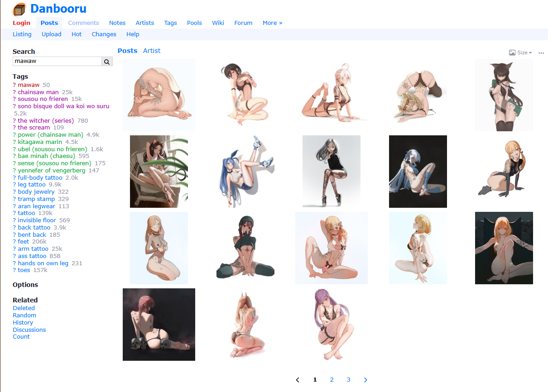Image resolution: width=548 pixels, height=392 pixels.
Task: Click the Login link
Action: [22, 23]
